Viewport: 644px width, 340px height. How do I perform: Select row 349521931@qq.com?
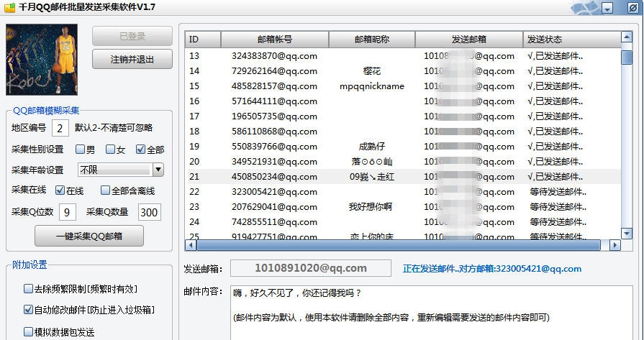(404, 162)
